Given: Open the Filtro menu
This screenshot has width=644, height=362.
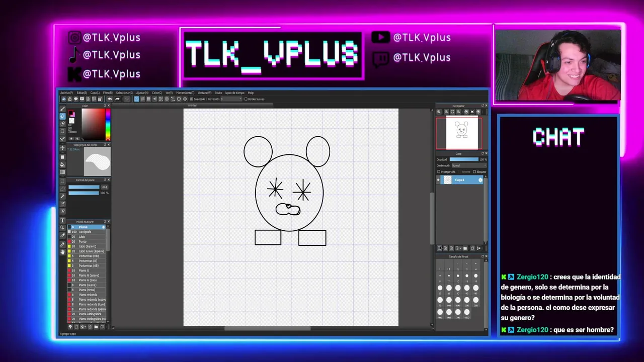Looking at the screenshot, I should 108,93.
